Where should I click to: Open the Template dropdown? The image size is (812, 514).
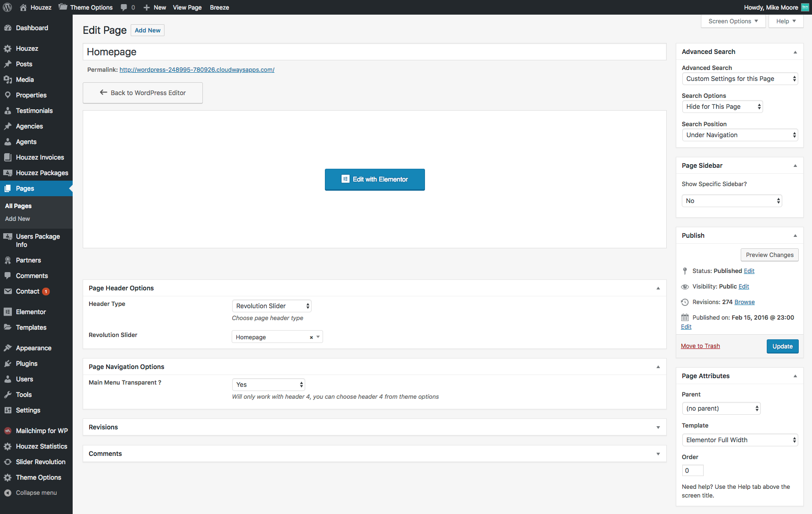740,440
